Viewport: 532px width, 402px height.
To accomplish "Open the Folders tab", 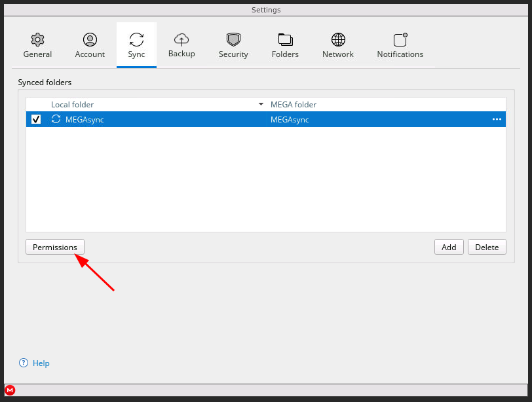I will click(285, 45).
